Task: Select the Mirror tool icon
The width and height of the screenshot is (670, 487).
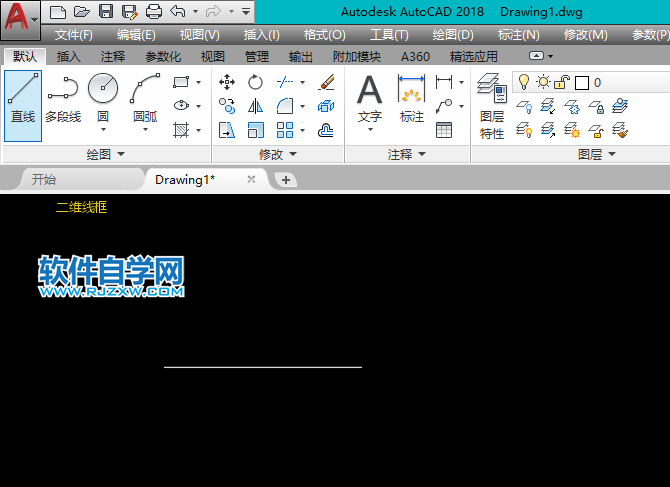Action: [x=256, y=106]
